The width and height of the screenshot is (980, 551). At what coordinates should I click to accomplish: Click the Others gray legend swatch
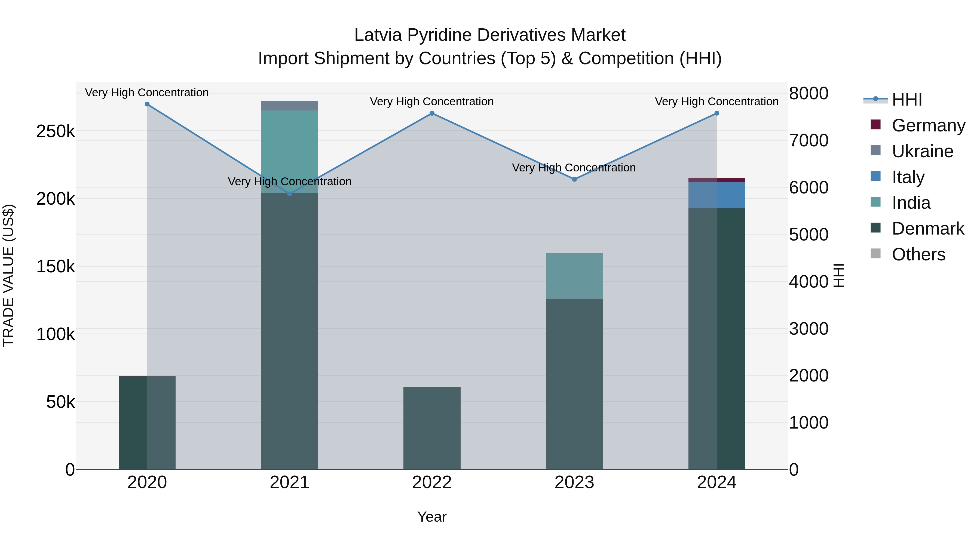[875, 253]
